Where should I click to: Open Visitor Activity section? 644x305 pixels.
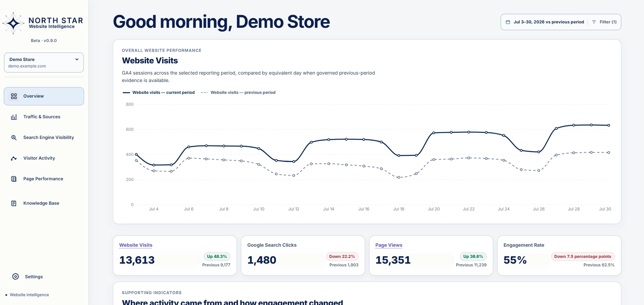coord(44,158)
